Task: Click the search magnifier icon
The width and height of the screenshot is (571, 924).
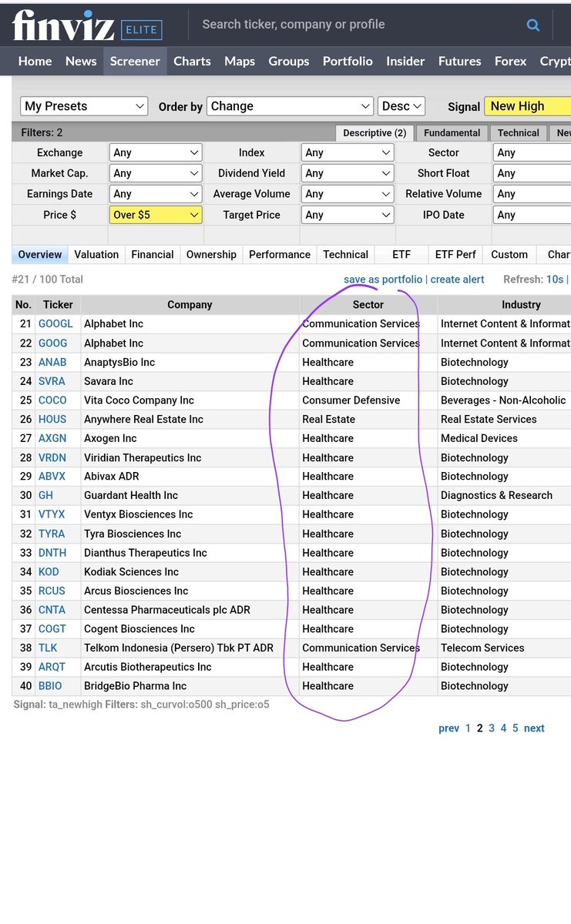Action: pos(533,25)
